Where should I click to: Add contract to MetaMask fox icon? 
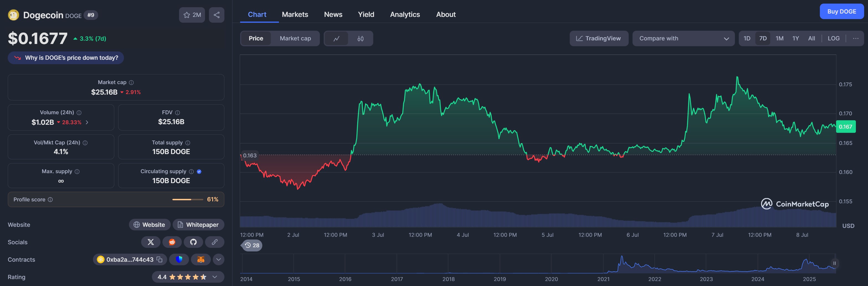201,259
